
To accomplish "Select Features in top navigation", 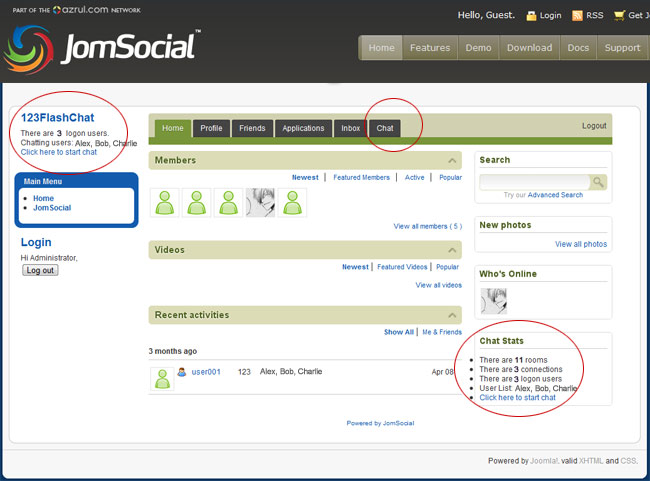I will click(x=430, y=47).
